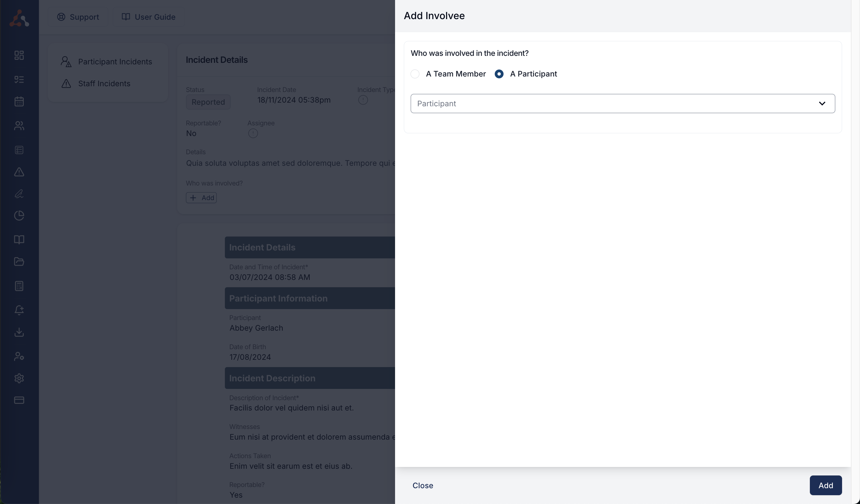Click the Participant Incidents person-warning icon
Image resolution: width=860 pixels, height=504 pixels.
[x=66, y=62]
